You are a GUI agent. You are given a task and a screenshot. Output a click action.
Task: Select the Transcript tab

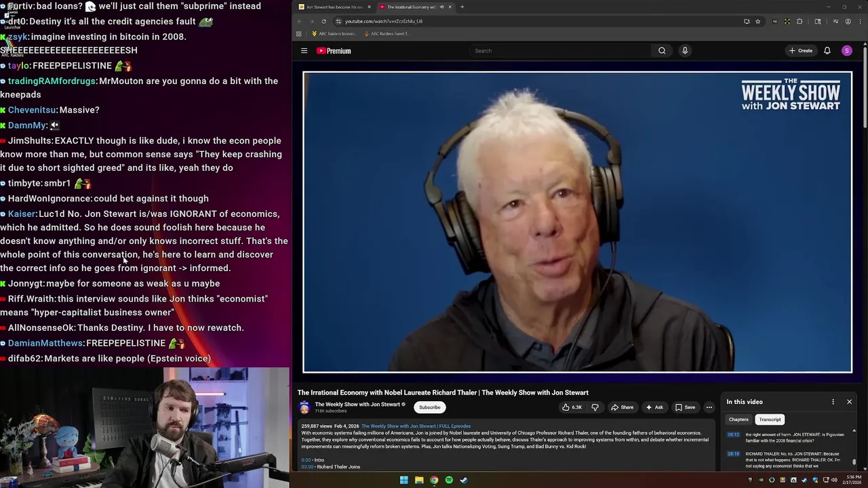(x=770, y=420)
